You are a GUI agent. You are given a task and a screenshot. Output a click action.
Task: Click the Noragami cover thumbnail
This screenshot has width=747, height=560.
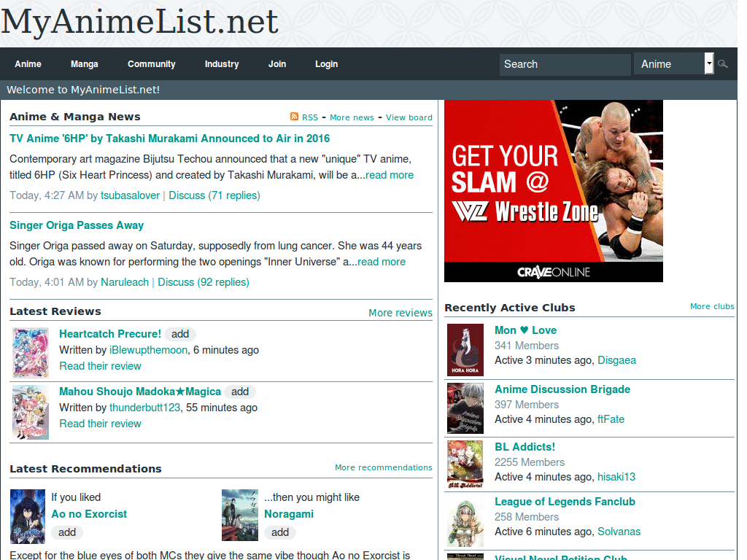click(x=240, y=516)
